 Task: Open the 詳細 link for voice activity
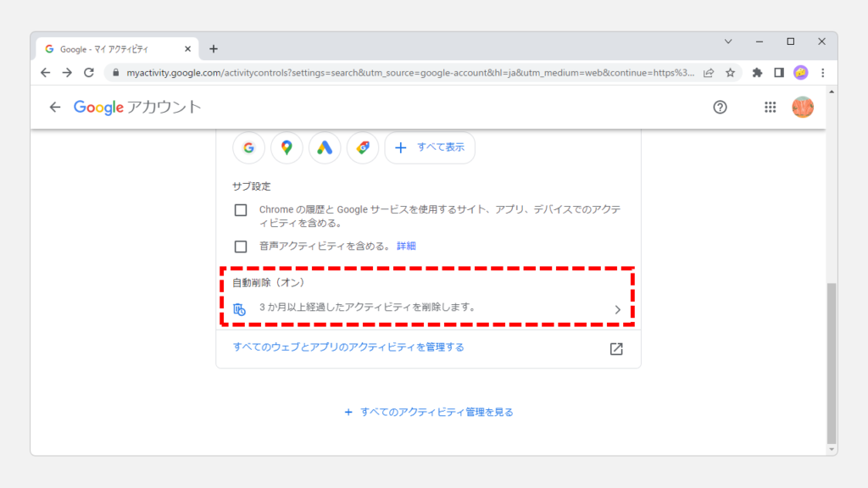point(406,247)
